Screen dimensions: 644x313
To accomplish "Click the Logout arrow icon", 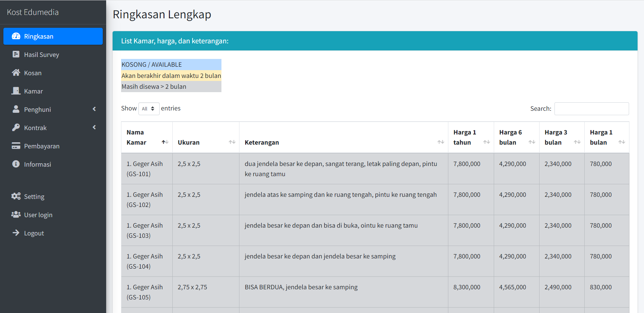I will (16, 233).
